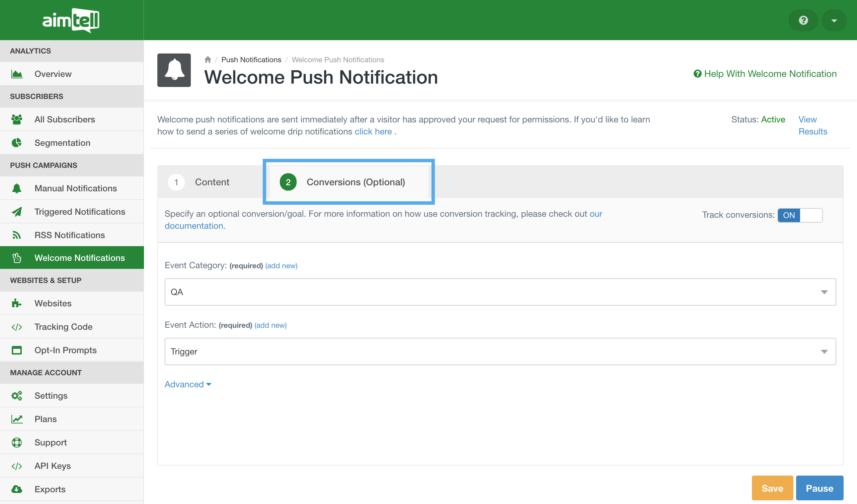The width and height of the screenshot is (857, 504).
Task: Click the blue Pause button
Action: pyautogui.click(x=819, y=488)
